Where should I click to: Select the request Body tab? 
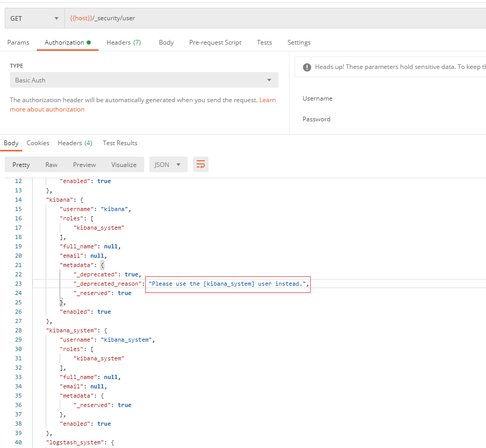(x=166, y=43)
